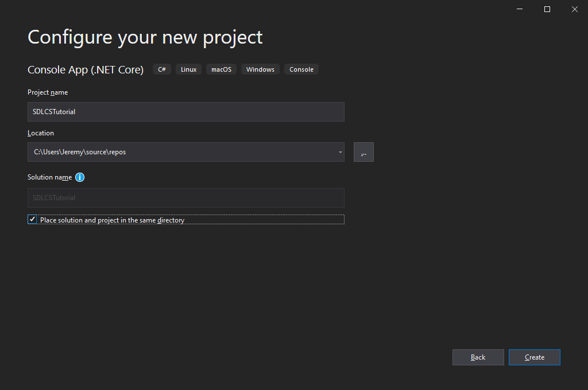Focus the Project name text field
588x390 pixels.
[185, 112]
